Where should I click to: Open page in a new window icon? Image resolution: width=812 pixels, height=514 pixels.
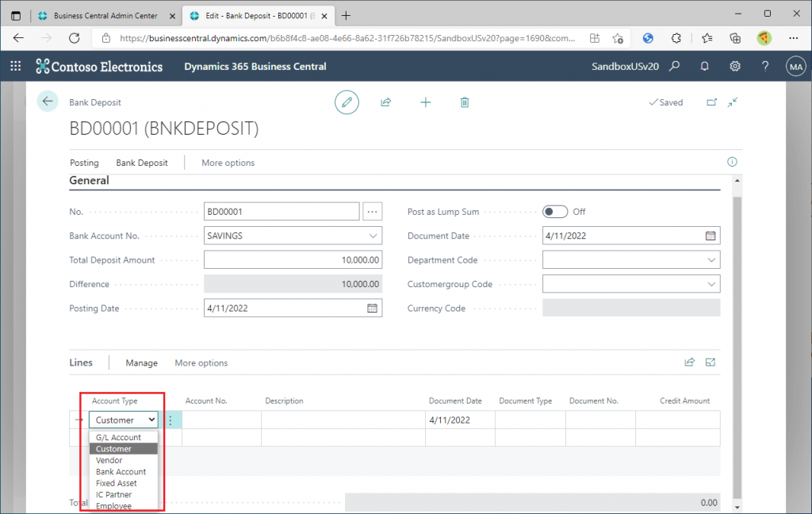tap(711, 102)
